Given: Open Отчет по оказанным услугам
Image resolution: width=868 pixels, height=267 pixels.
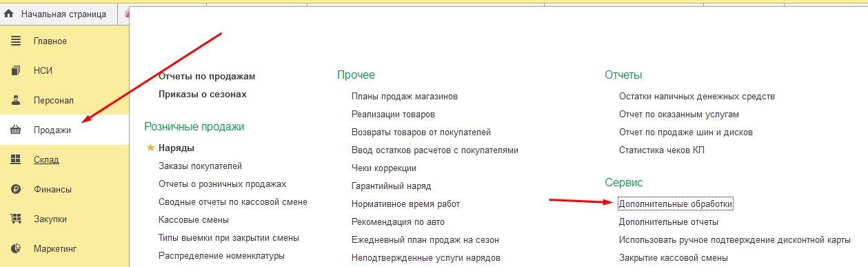Looking at the screenshot, I should tap(679, 114).
